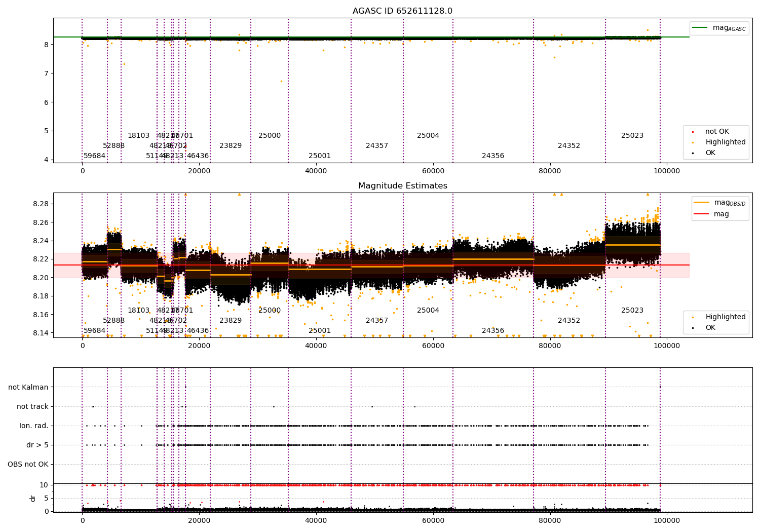Click the rotated 'dr' y-axis label
Screen dimensions: 760x532
tap(33, 498)
